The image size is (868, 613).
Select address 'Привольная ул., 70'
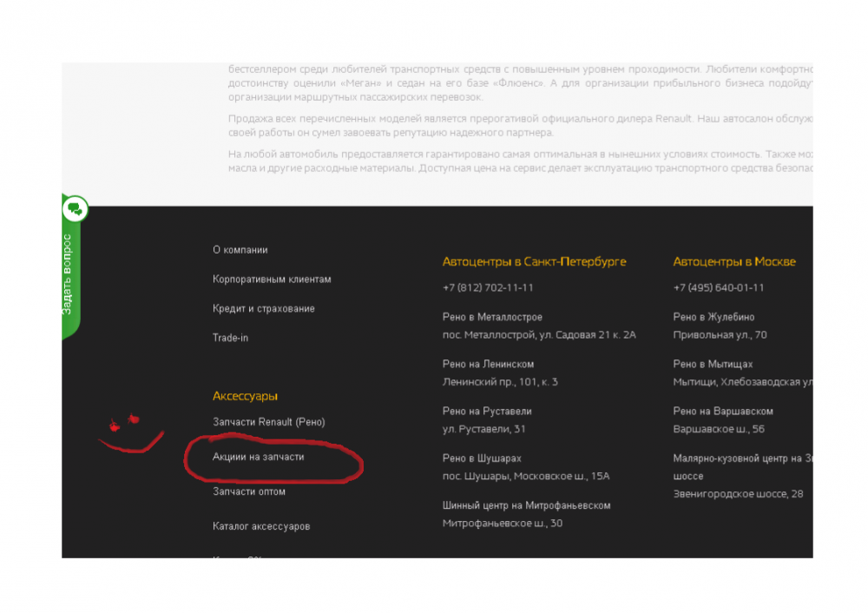pyautogui.click(x=720, y=335)
